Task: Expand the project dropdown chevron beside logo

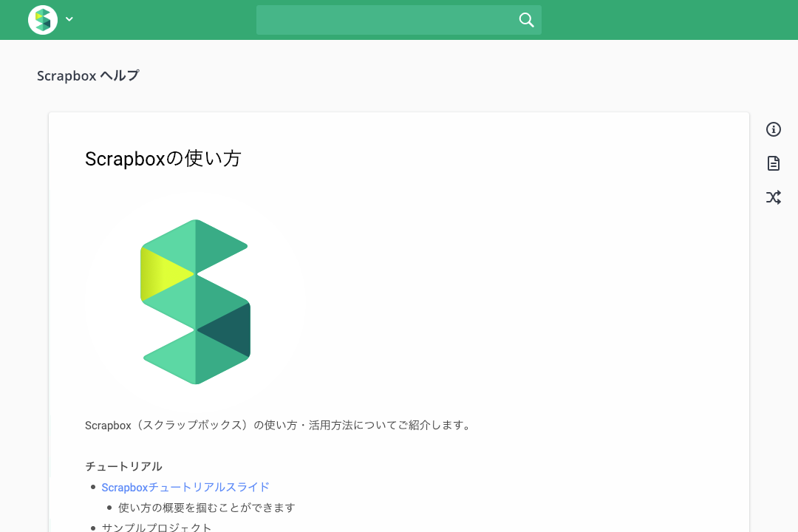Action: 69,19
